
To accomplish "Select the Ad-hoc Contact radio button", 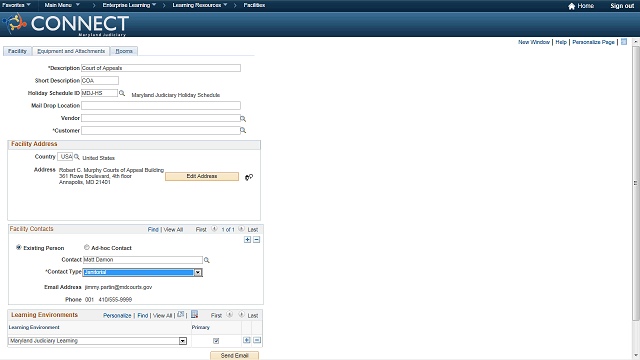I will [87, 247].
